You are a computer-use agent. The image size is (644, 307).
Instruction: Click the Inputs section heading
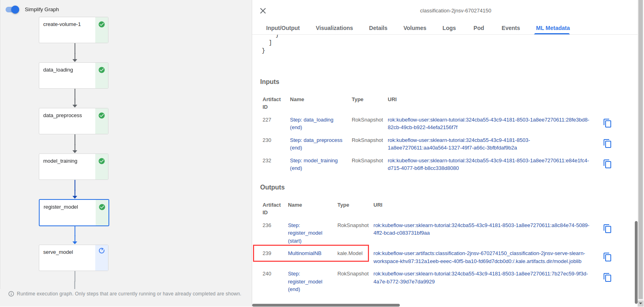(270, 82)
